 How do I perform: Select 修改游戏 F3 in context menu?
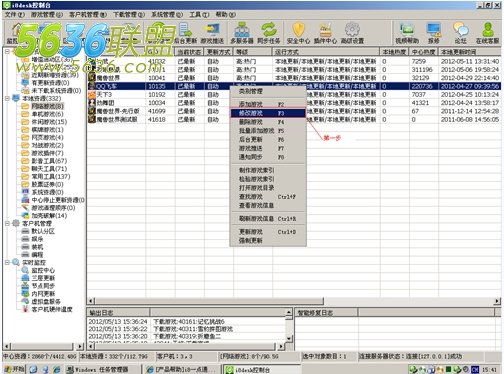(x=268, y=113)
